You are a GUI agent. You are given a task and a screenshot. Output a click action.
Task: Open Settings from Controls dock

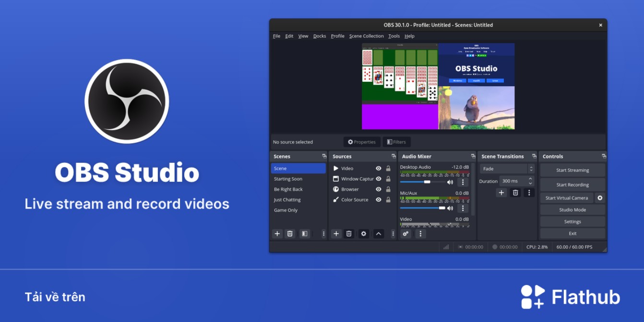pyautogui.click(x=572, y=222)
